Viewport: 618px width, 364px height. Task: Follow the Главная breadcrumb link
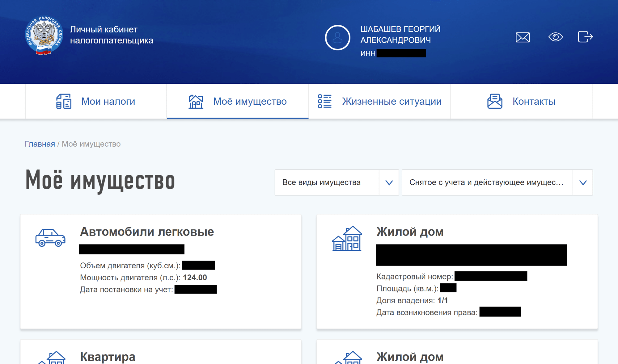[40, 144]
